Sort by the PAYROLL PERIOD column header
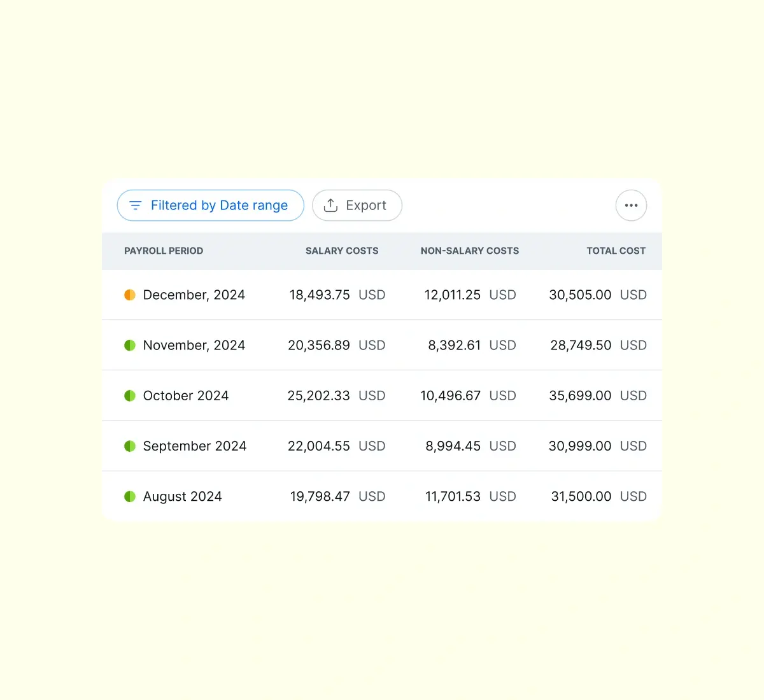This screenshot has height=700, width=764. click(164, 251)
